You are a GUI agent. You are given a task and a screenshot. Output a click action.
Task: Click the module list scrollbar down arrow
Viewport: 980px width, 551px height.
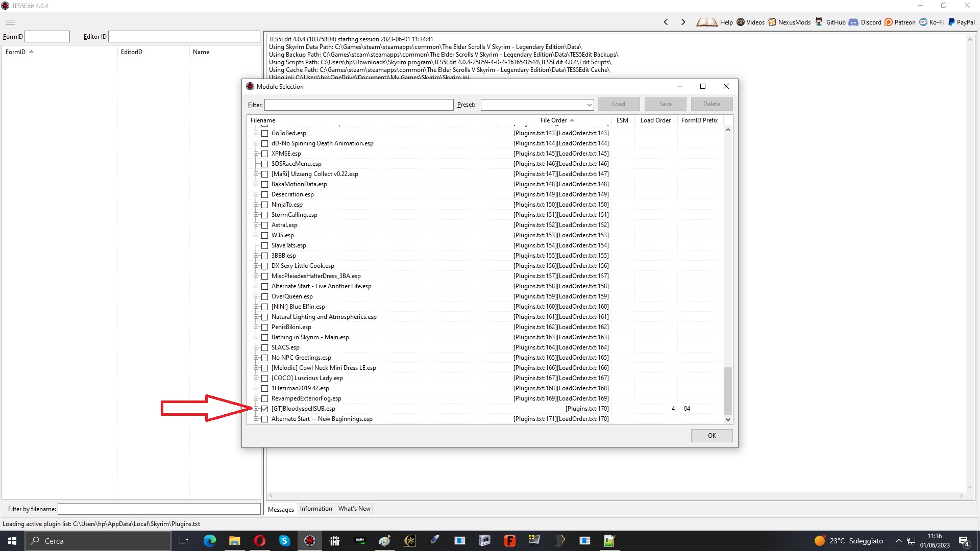pos(728,419)
